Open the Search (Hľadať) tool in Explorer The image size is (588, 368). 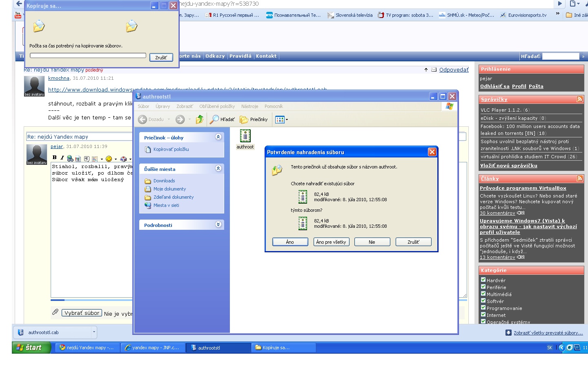(223, 119)
